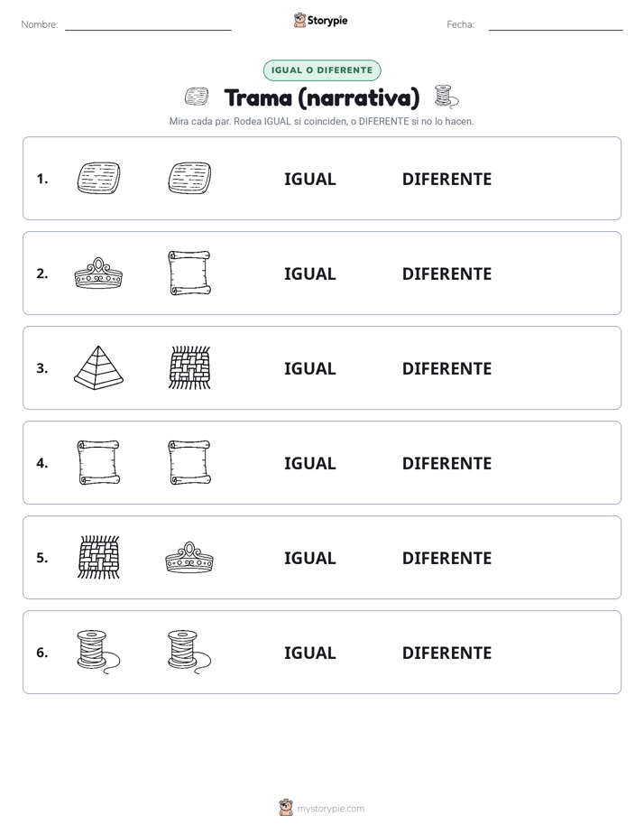The width and height of the screenshot is (644, 834).
Task: Click the crown icon in row 5
Action: [189, 558]
